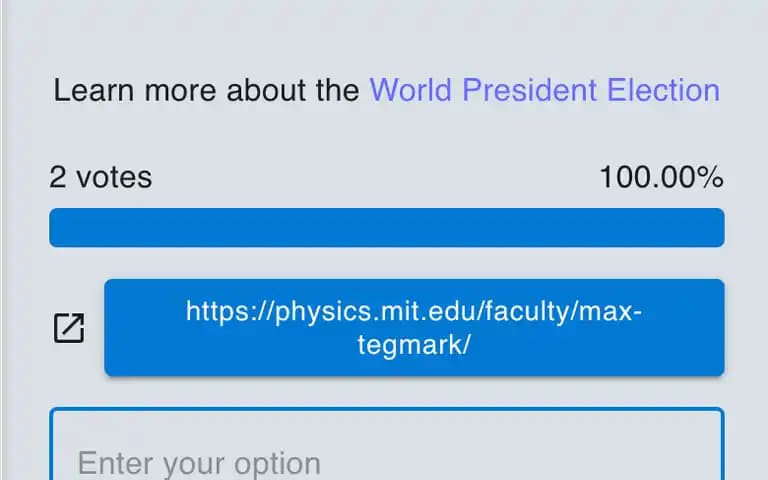Click the 'https://physics.mit.edu/faculty/max-' text line
Image resolution: width=768 pixels, height=480 pixels.
pos(414,312)
